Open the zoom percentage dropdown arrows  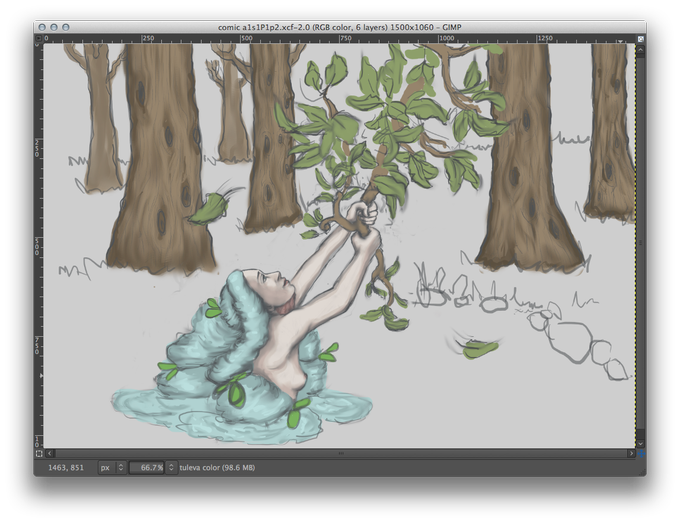point(171,467)
